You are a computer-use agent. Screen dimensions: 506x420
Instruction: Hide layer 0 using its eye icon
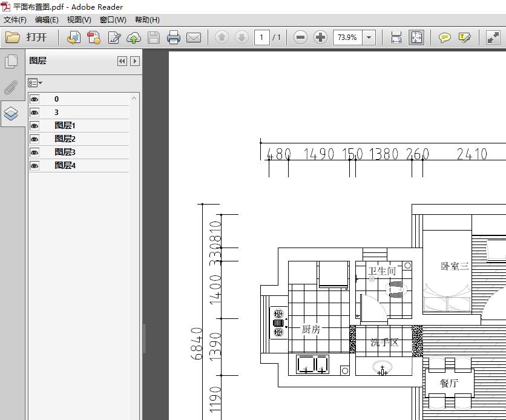(34, 99)
